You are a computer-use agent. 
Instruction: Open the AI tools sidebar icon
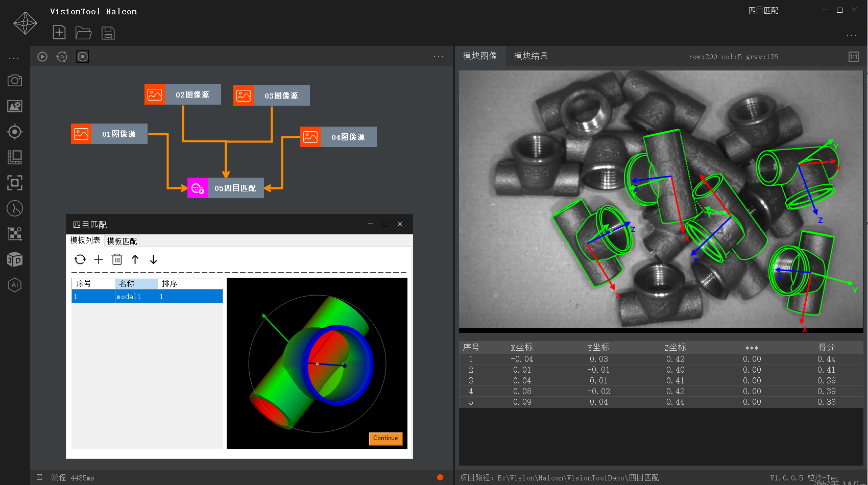click(x=15, y=285)
